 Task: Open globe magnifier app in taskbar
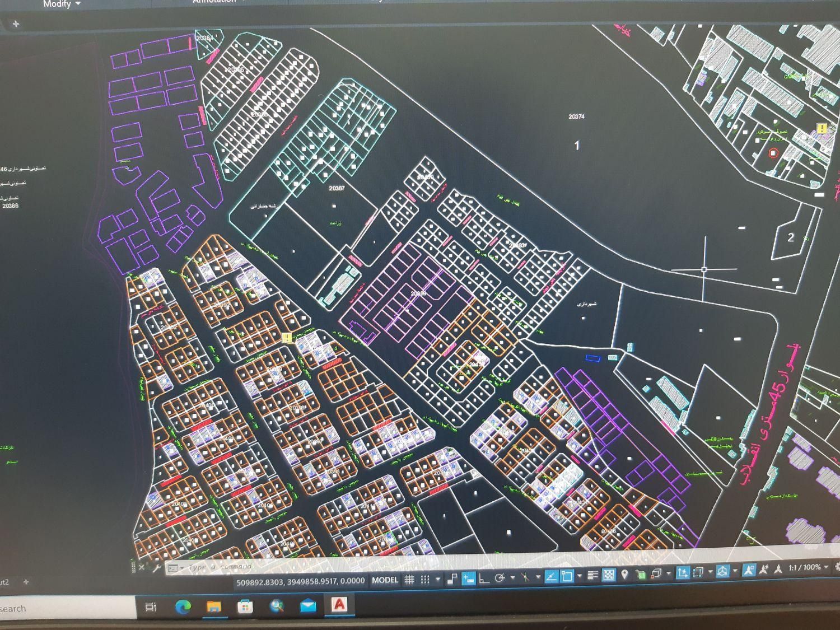277,605
